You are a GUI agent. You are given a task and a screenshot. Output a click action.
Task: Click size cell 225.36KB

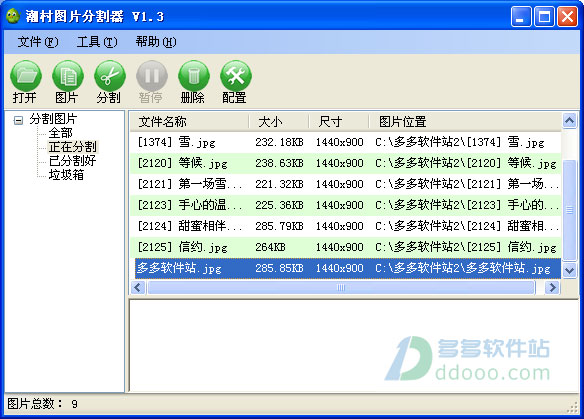[x=279, y=205]
